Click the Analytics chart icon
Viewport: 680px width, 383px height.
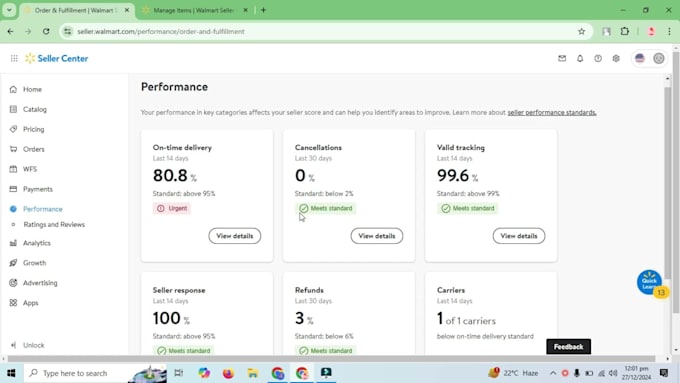click(13, 243)
